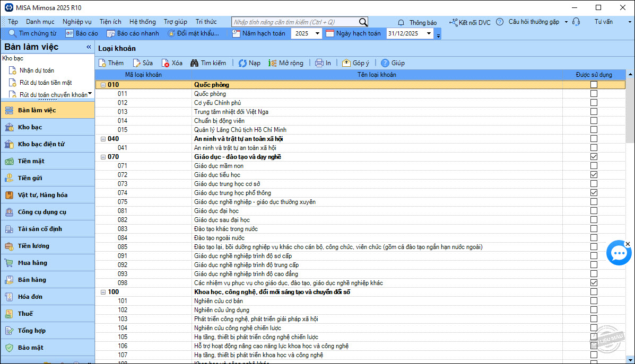Viewport: 635px width, 364px height.
Task: Select Rút dự toán tiền mặt link
Action: coord(46,83)
